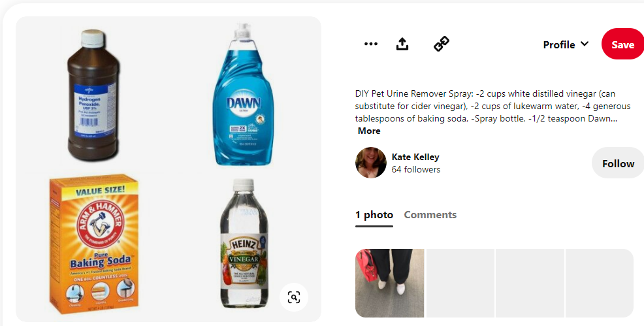Save this pin with the red button
The height and width of the screenshot is (326, 644).
click(x=622, y=44)
